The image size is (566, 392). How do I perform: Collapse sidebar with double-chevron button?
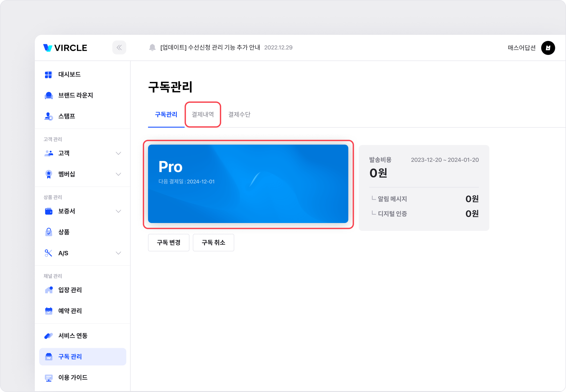[x=119, y=48]
